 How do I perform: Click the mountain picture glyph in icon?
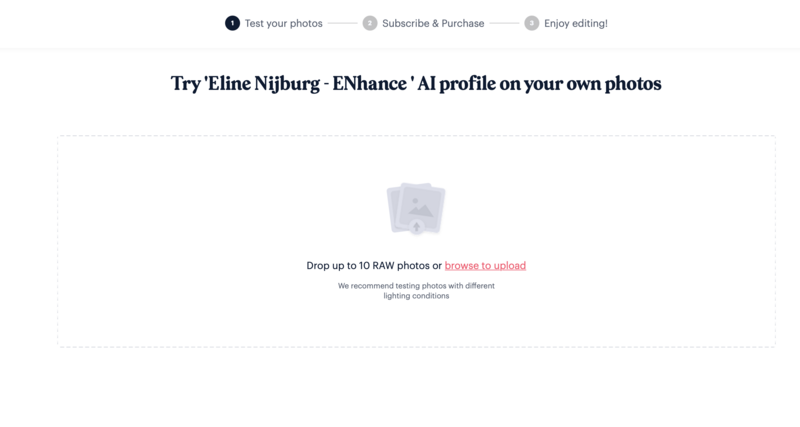click(x=421, y=208)
